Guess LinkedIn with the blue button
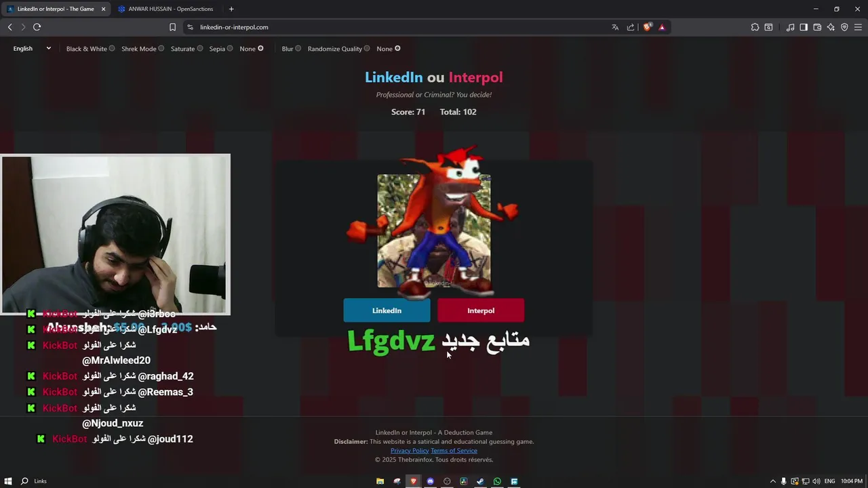 387,310
